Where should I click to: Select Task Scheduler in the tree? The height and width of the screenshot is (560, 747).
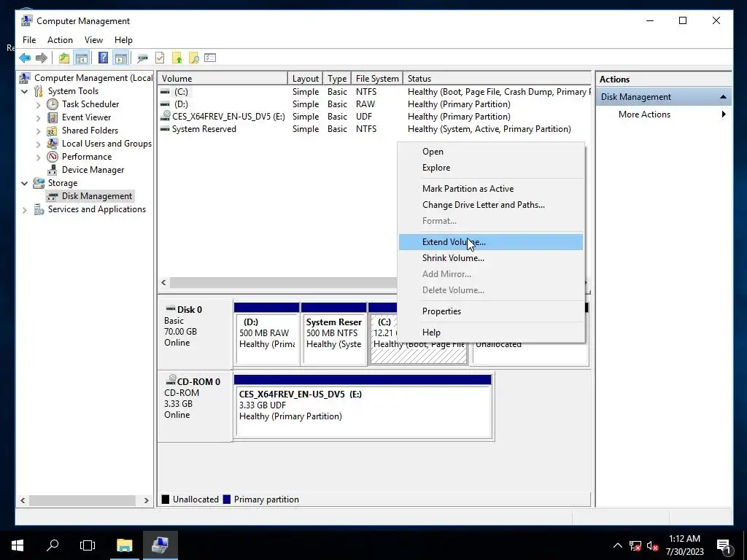point(90,104)
